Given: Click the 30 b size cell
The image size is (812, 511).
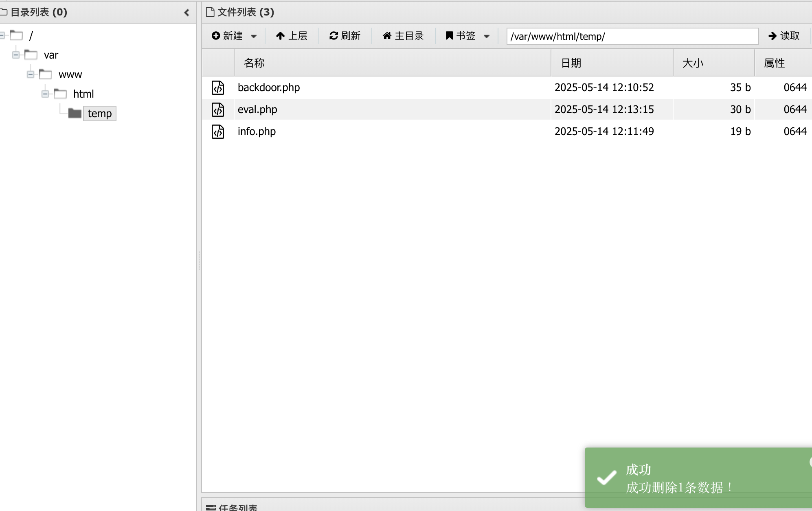Looking at the screenshot, I should pyautogui.click(x=740, y=109).
